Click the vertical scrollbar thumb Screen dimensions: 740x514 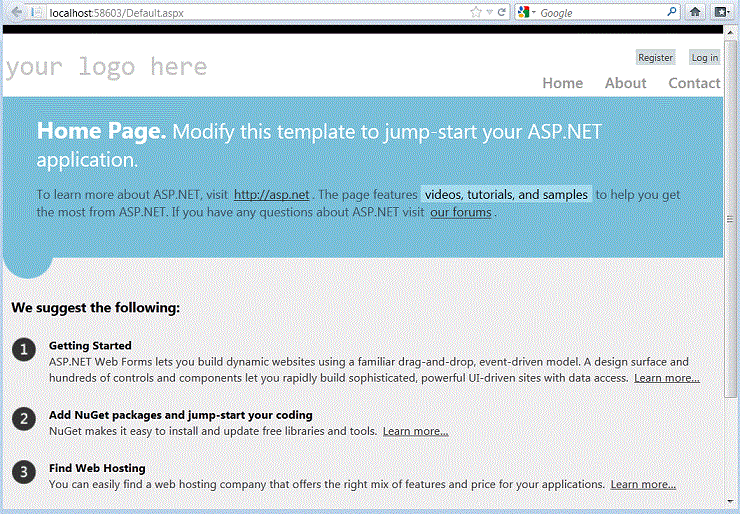[730, 219]
